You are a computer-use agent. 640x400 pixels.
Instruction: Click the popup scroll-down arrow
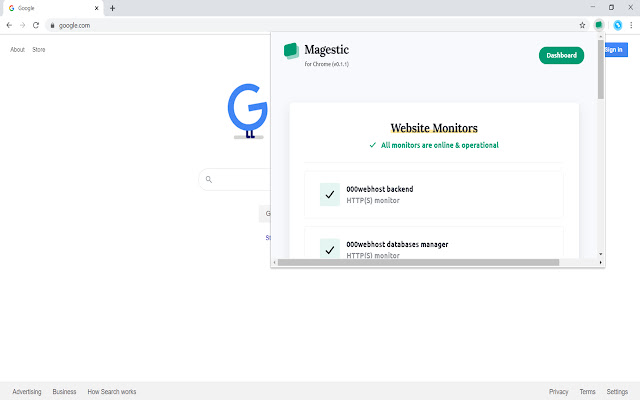coord(600,254)
